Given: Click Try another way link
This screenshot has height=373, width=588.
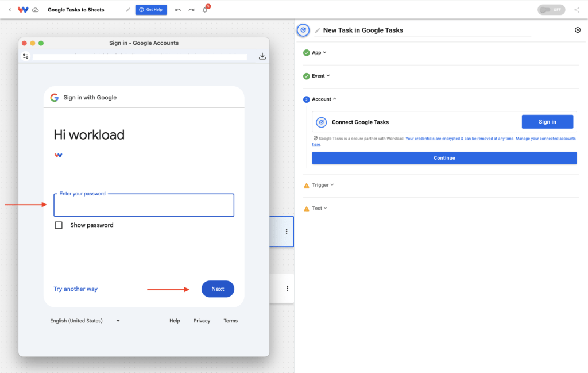Looking at the screenshot, I should [75, 289].
